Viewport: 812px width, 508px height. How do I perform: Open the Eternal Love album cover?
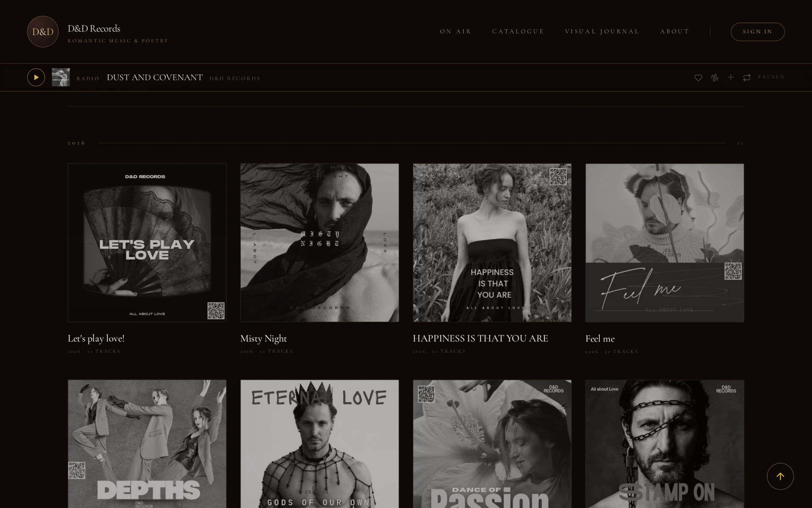(x=320, y=444)
